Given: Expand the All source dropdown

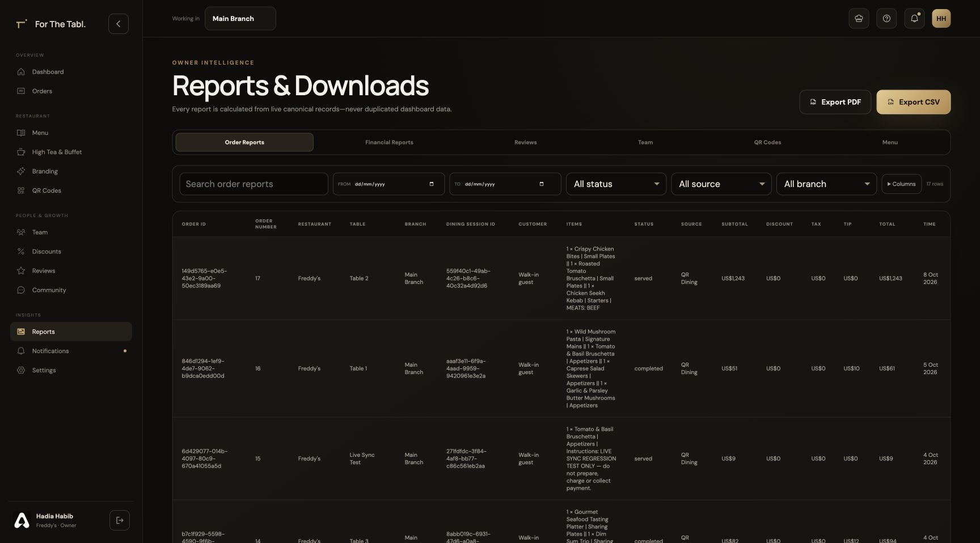Looking at the screenshot, I should (x=721, y=184).
